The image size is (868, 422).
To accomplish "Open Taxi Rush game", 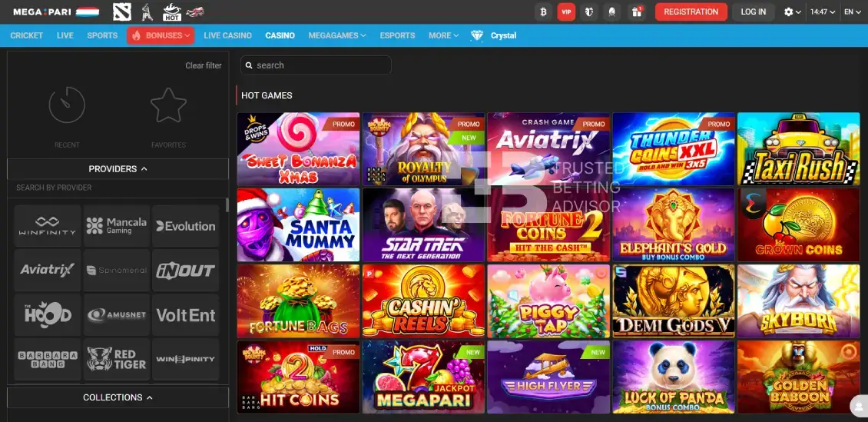I will tap(799, 149).
